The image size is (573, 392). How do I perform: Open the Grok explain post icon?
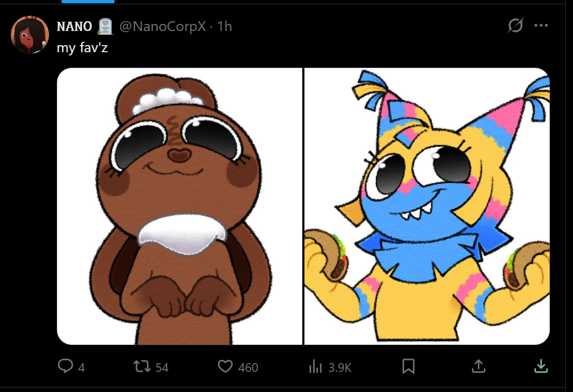click(515, 26)
